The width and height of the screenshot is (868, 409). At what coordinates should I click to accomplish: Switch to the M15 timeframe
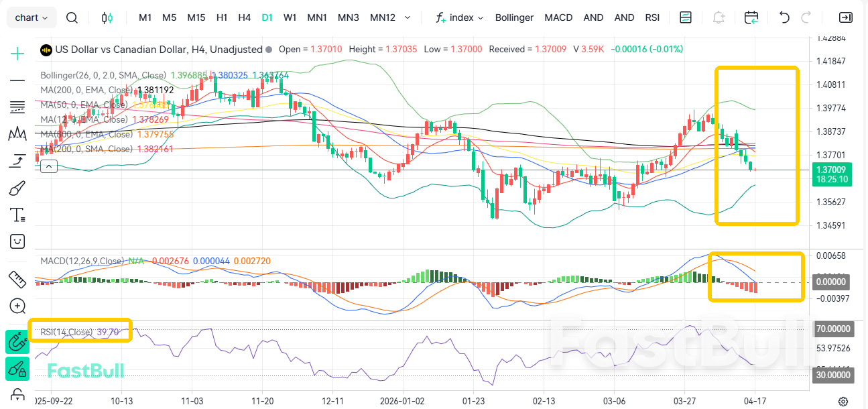click(196, 17)
